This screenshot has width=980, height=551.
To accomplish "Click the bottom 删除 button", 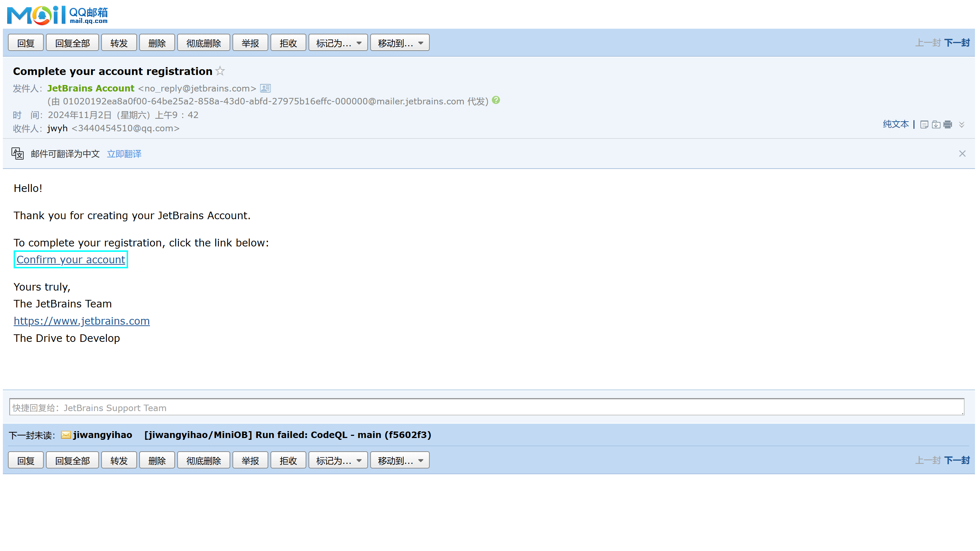I will point(157,461).
